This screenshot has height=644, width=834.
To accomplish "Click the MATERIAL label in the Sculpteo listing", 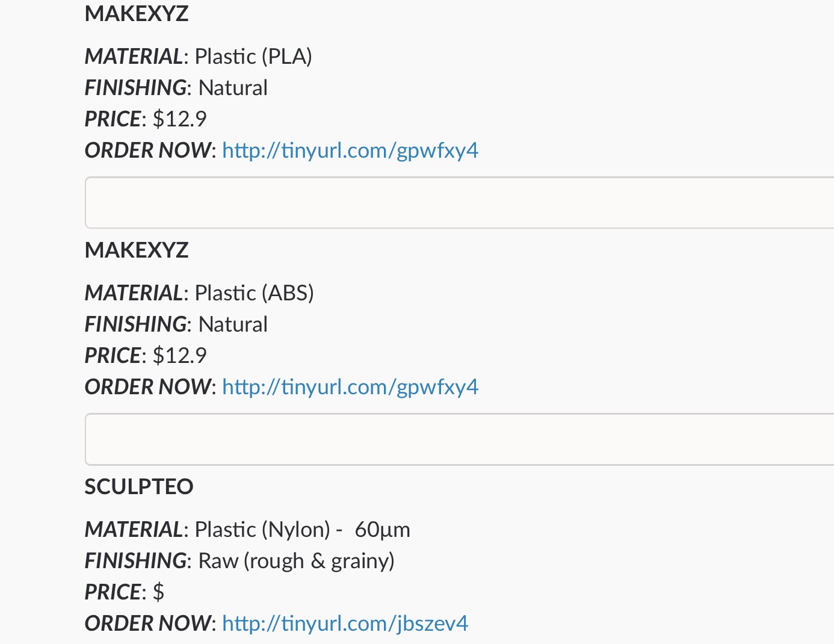I will point(134,530).
